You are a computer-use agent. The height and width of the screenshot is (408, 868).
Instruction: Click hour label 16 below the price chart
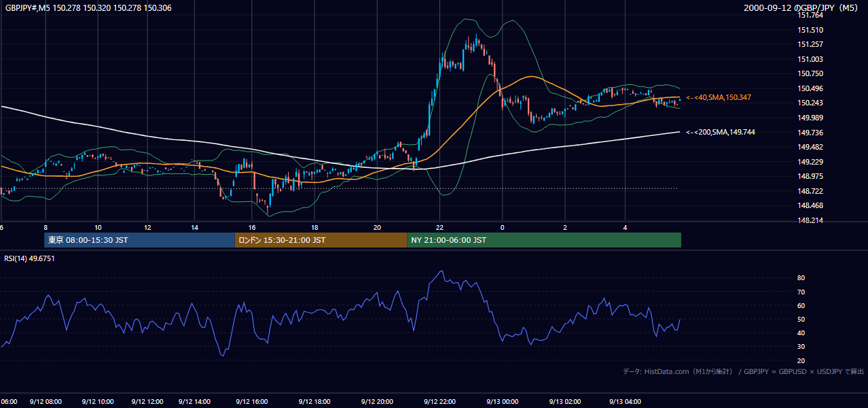(252, 227)
